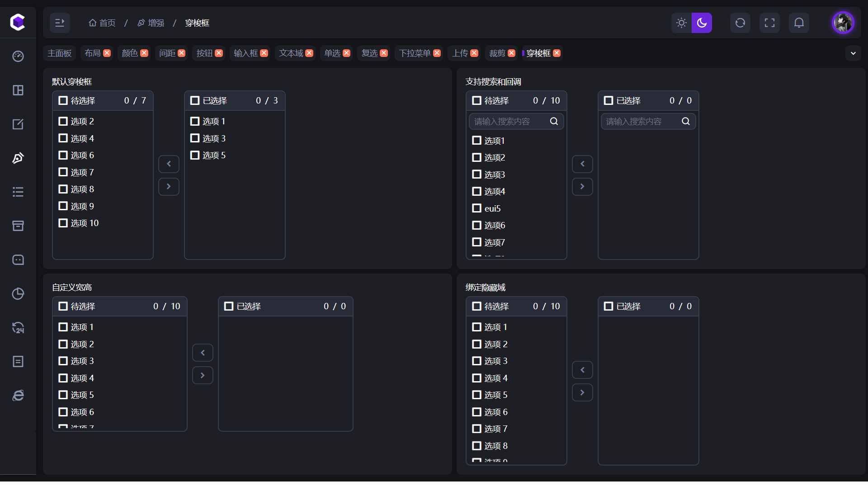The image size is (868, 491).
Task: Close the 颜色 tab
Action: click(144, 53)
